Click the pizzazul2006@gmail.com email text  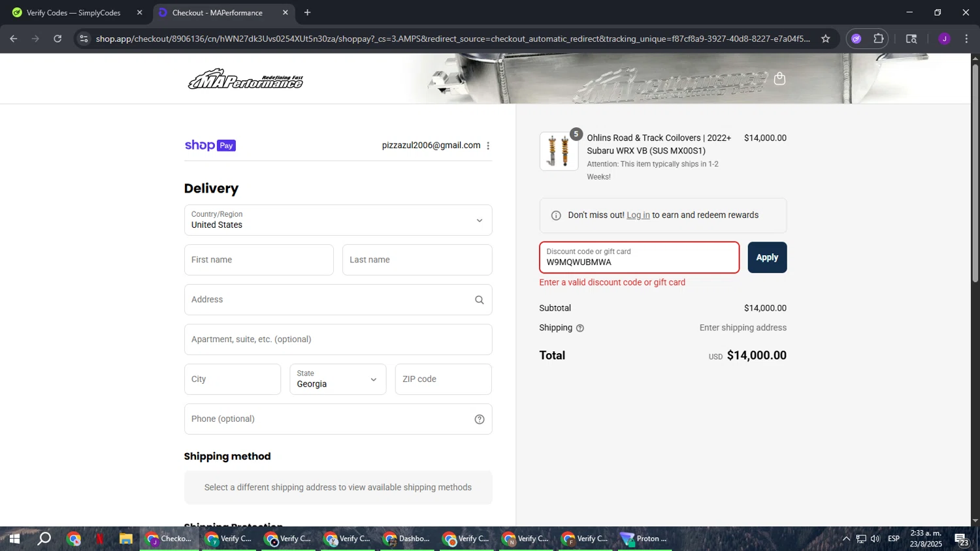pos(431,146)
